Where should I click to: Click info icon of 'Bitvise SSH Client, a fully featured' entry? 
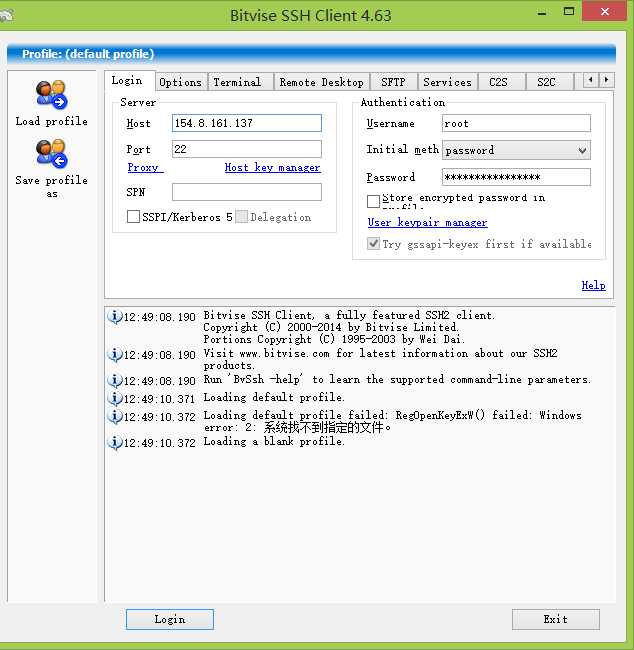coord(115,316)
